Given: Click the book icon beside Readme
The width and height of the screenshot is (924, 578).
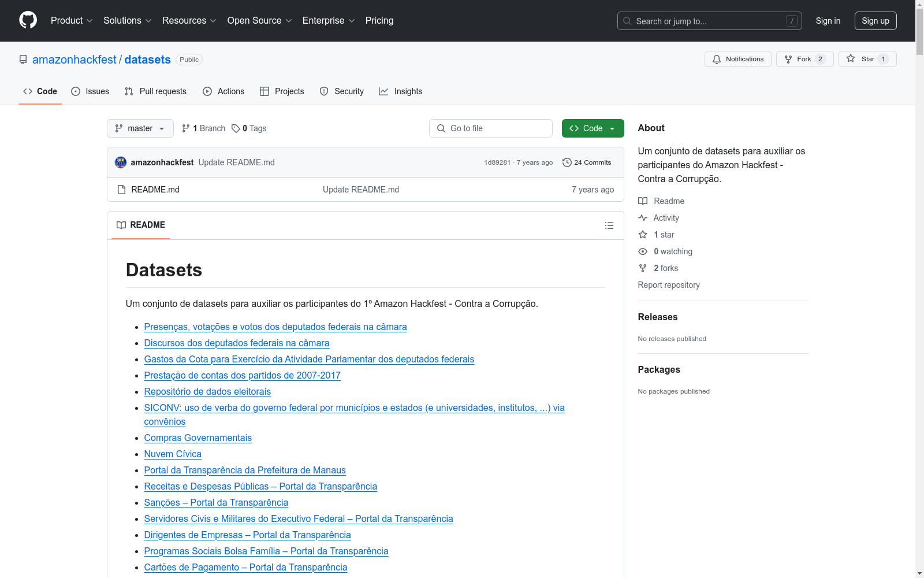Looking at the screenshot, I should tap(643, 201).
